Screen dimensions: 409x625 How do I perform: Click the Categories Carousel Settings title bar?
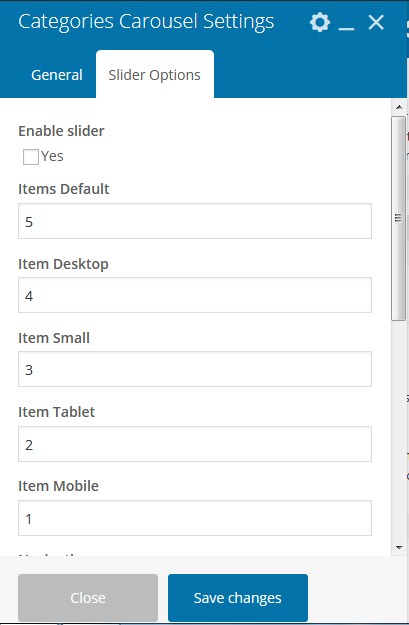click(146, 22)
